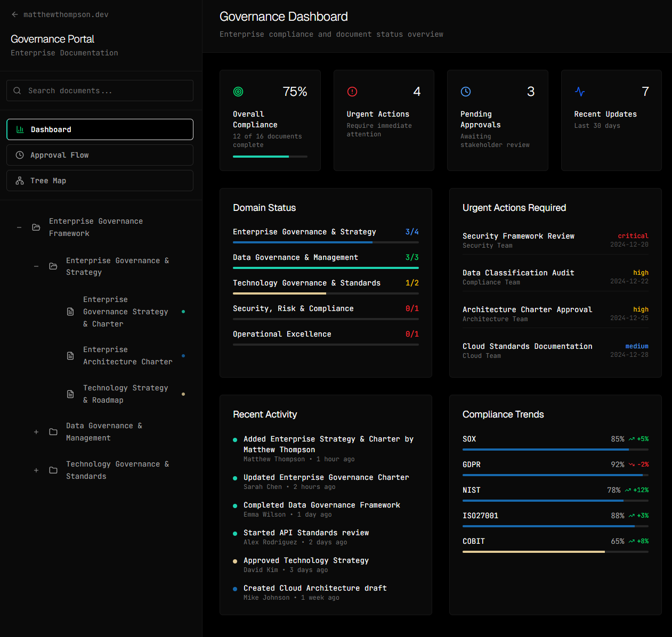Click the red alert icon on Urgent Actions
Image resolution: width=672 pixels, height=637 pixels.
pos(352,92)
